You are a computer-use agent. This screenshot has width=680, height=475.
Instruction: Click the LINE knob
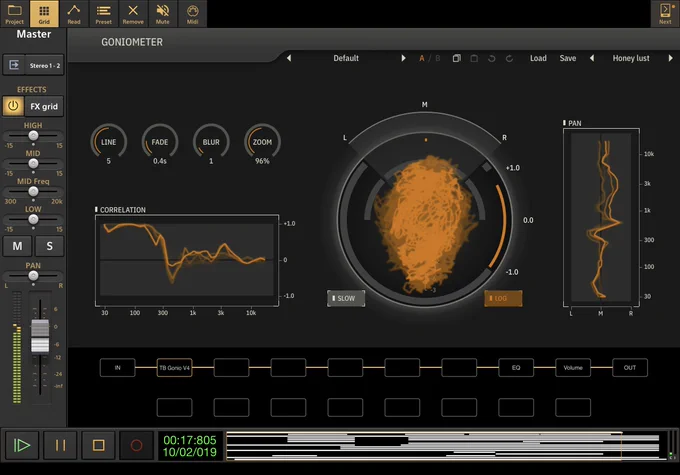coord(108,142)
